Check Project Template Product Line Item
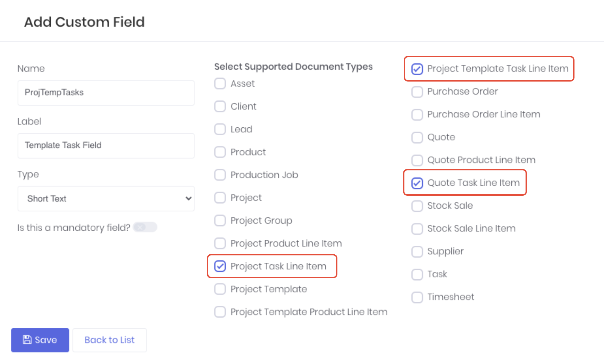The image size is (604, 364). 220,312
